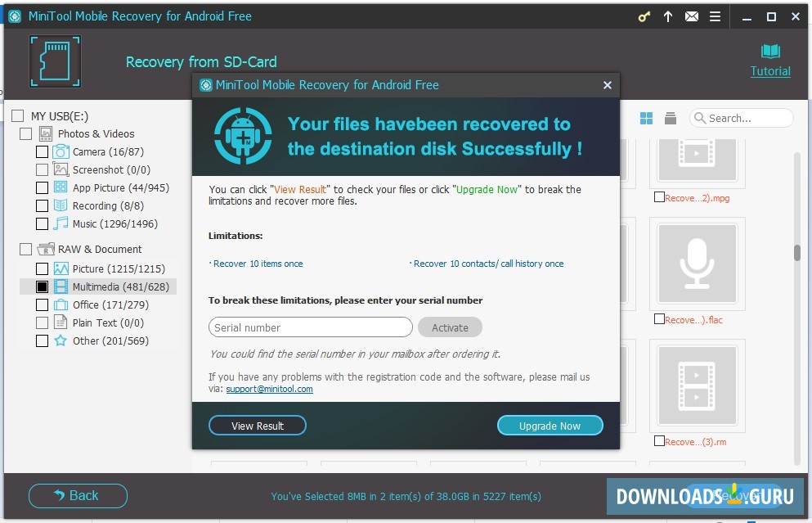Click the Picture category icon
Viewport: 812px width, 523px height.
61,268
